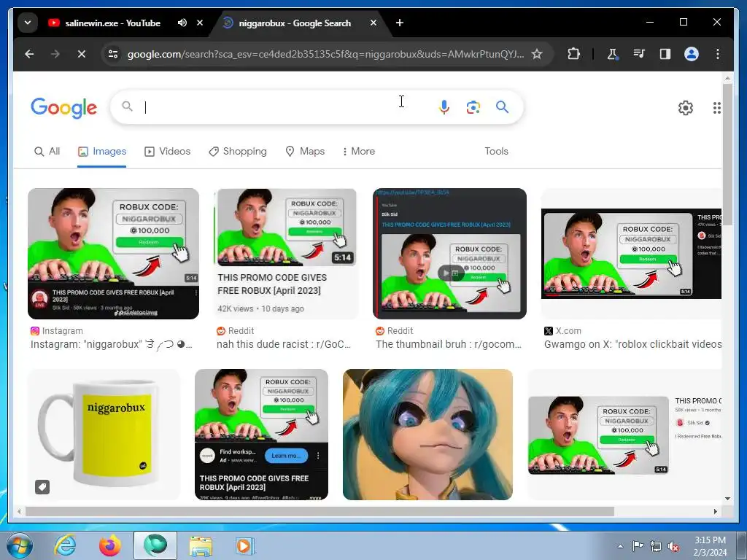Open the tab search dropdown arrow
Viewport: 747px width, 560px height.
(28, 23)
